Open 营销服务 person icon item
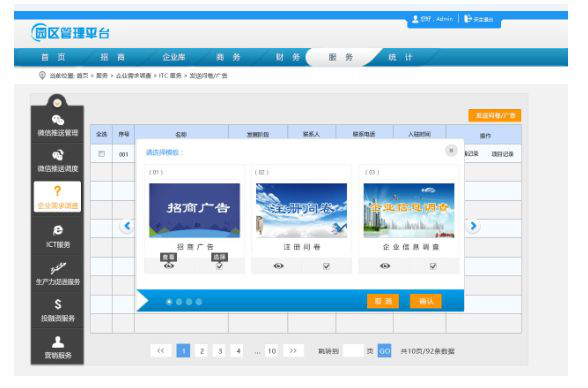This screenshot has width=588, height=388. tap(58, 348)
